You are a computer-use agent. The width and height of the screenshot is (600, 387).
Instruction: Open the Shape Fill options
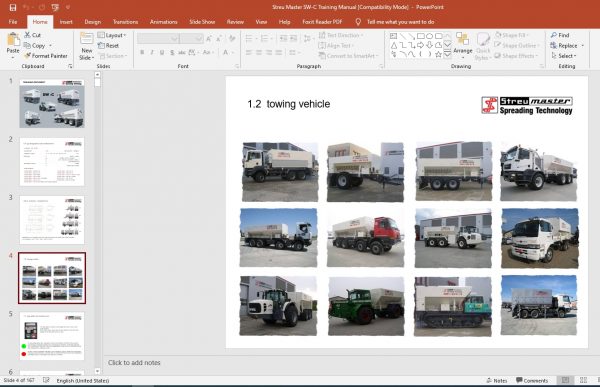pos(512,35)
